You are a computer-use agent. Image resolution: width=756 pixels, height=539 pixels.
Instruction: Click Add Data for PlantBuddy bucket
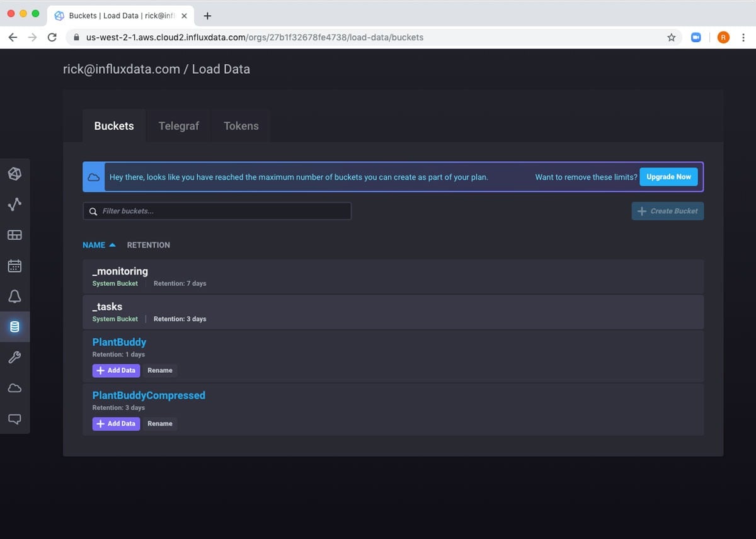coord(116,370)
